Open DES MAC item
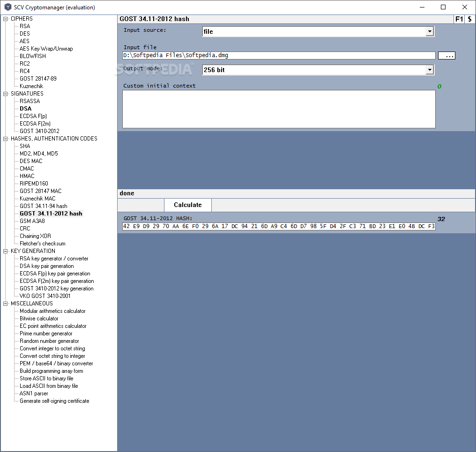Viewport: 476px width, 452px height. click(31, 161)
